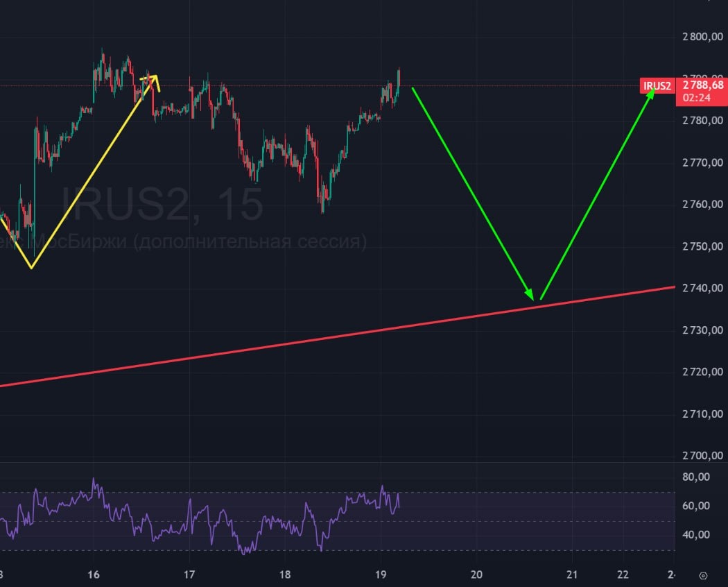
Task: Click the RSI 80,00 scale label
Action: click(x=696, y=477)
